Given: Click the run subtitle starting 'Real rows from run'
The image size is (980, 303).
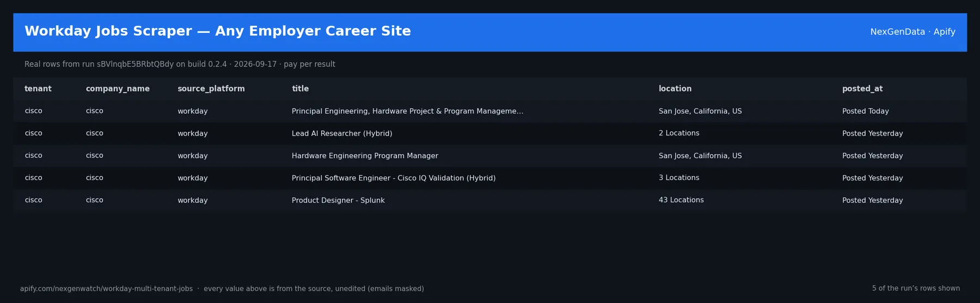Looking at the screenshot, I should click(180, 64).
